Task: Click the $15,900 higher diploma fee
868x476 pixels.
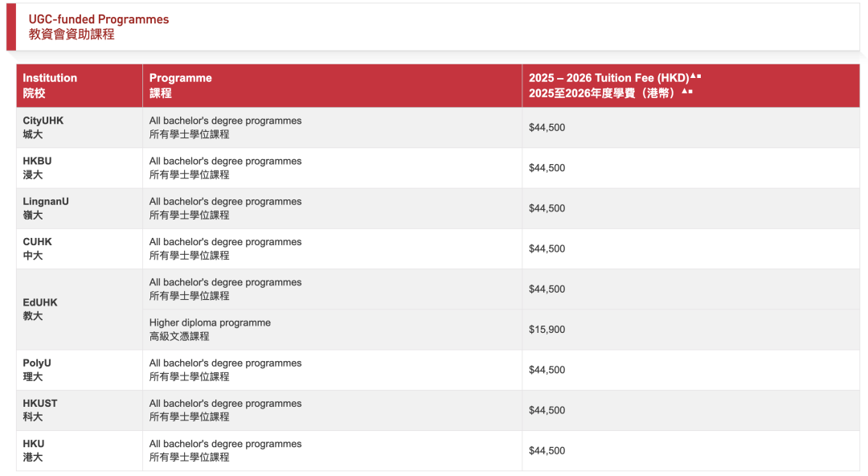Action: click(547, 330)
